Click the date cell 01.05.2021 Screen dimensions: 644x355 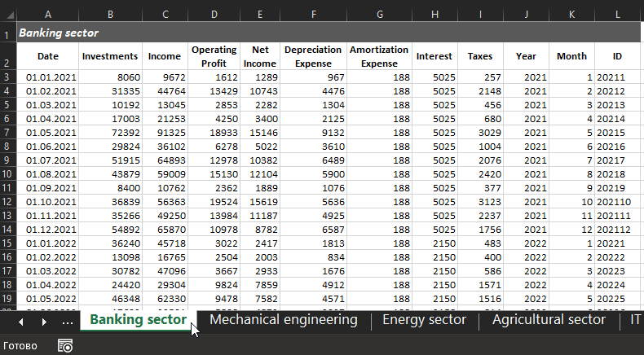51,132
